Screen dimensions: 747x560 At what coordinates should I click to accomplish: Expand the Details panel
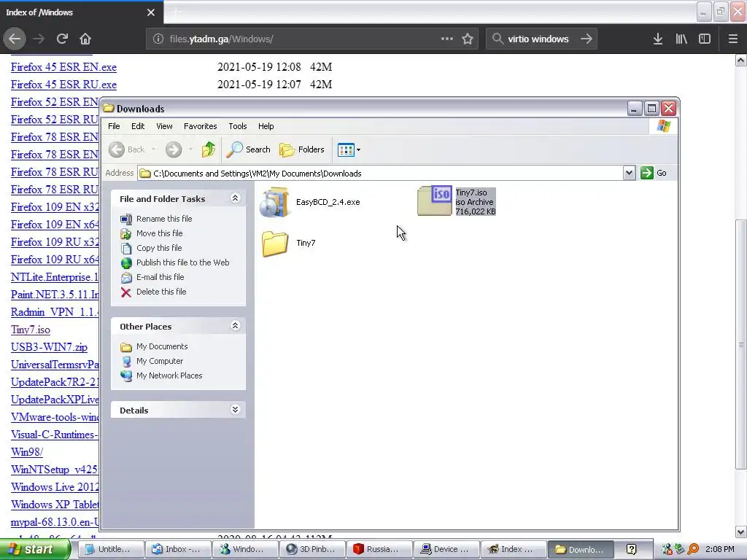(235, 410)
